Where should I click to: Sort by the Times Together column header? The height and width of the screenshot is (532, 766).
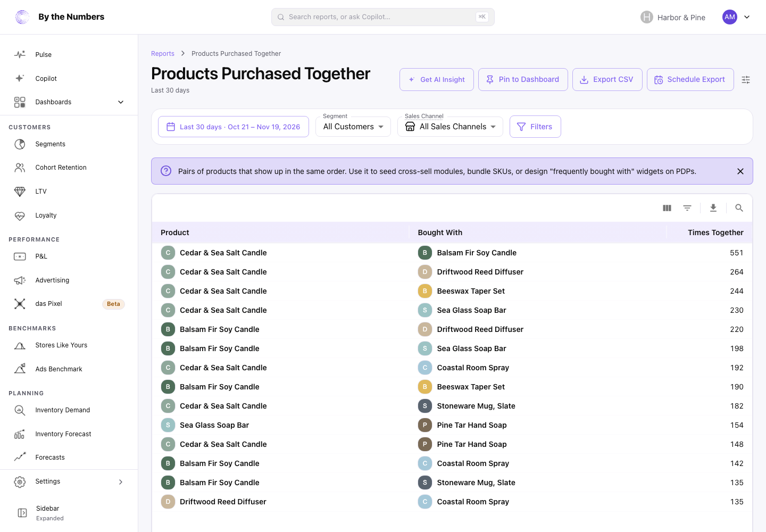(715, 232)
